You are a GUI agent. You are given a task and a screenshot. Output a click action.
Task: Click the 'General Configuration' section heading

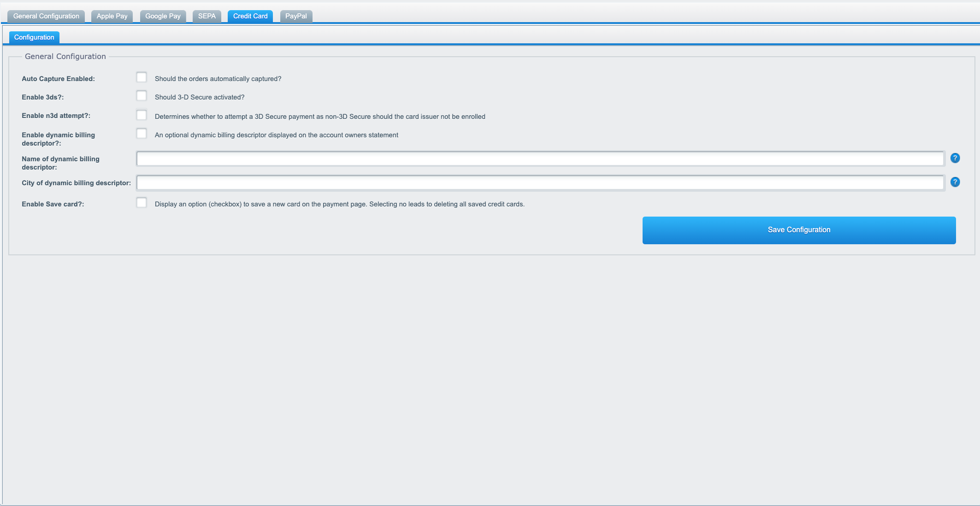(x=65, y=56)
